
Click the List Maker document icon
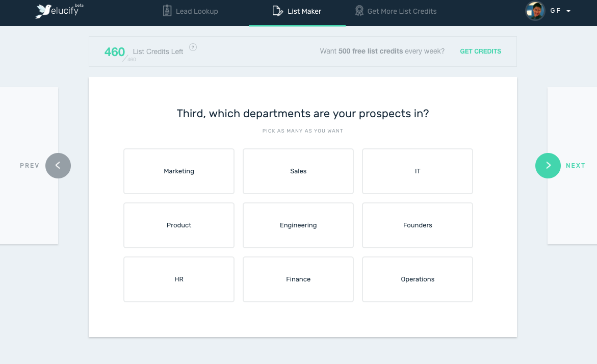pyautogui.click(x=277, y=11)
